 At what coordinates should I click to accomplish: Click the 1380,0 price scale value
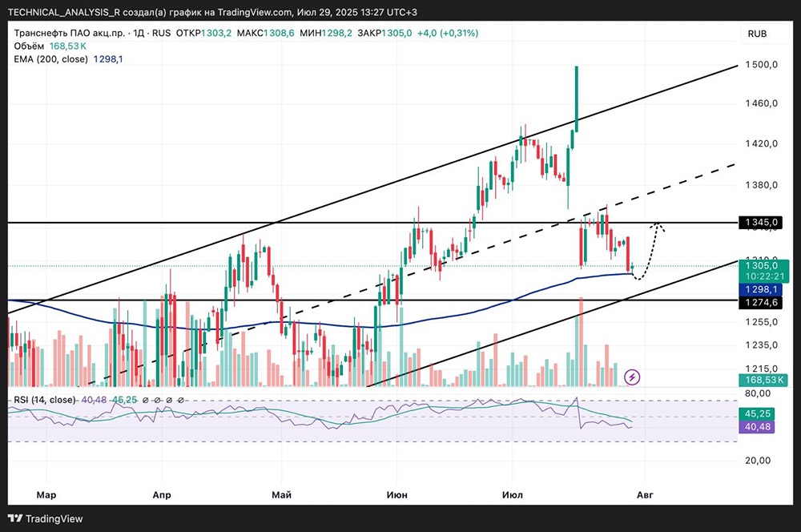click(x=761, y=185)
